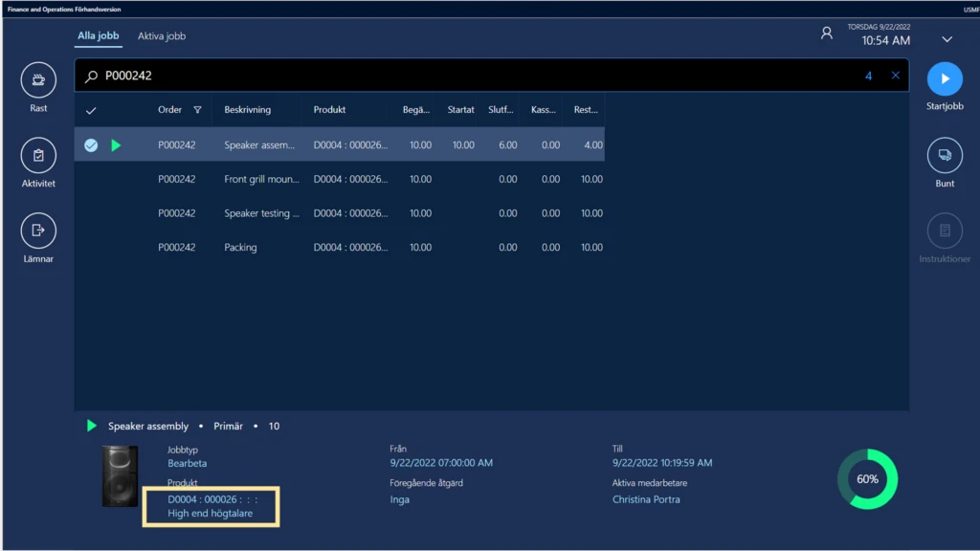
Task: Toggle the select-all checkmark in the header
Action: [x=91, y=109]
